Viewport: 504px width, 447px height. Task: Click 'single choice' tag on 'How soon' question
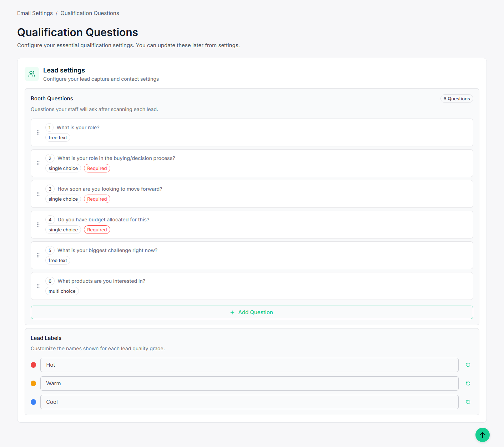(x=63, y=199)
